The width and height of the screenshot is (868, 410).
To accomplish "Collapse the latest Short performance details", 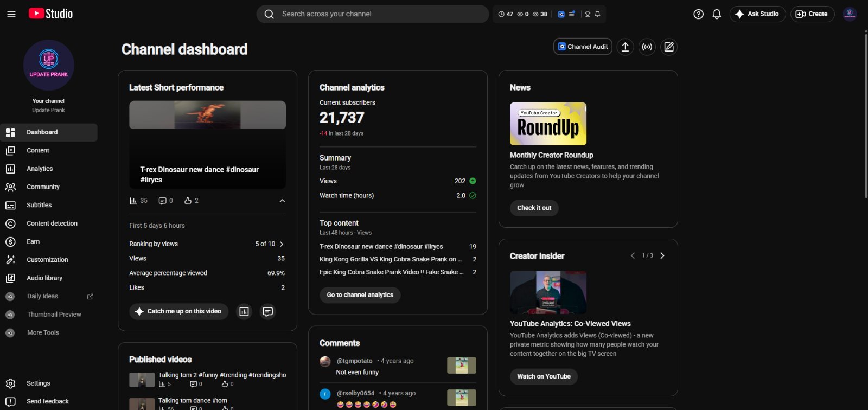I will pyautogui.click(x=282, y=201).
